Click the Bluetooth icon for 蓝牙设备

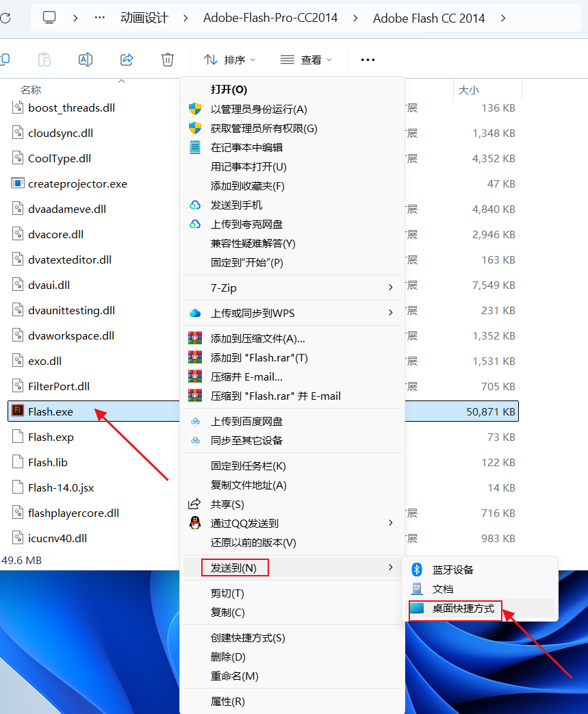(417, 570)
